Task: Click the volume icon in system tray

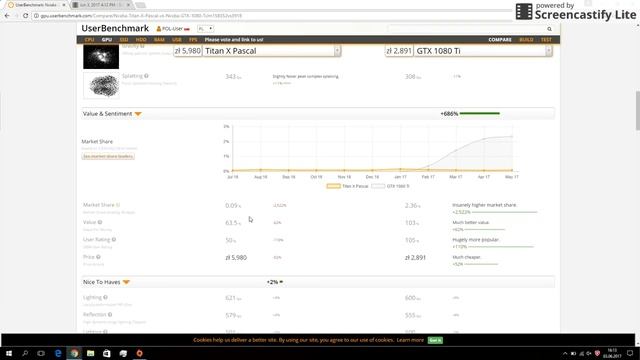Action: [x=589, y=353]
